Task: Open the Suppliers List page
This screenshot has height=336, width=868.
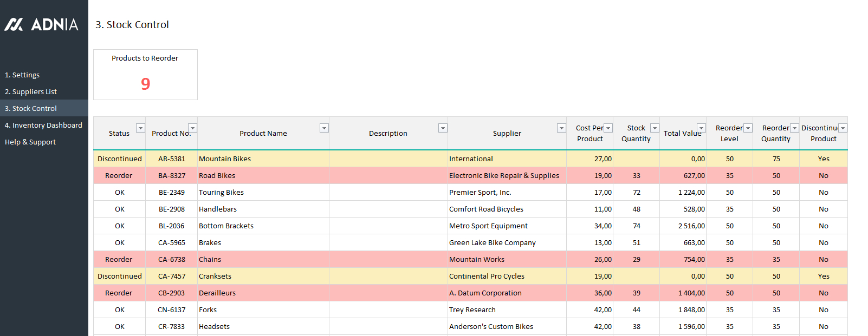Action: [31, 92]
